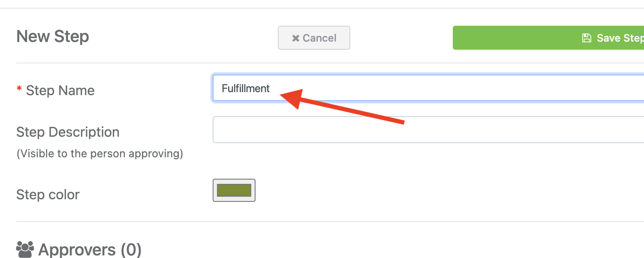Click the red required asterisk
The image size is (644, 258).
pyautogui.click(x=19, y=89)
